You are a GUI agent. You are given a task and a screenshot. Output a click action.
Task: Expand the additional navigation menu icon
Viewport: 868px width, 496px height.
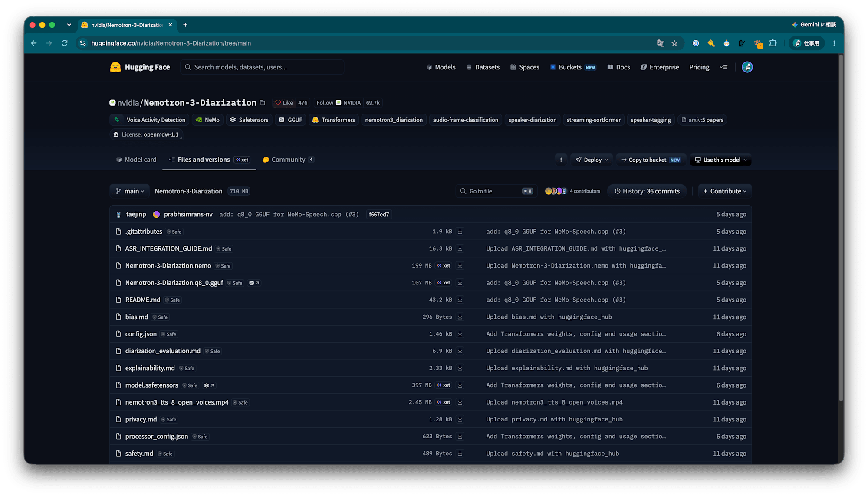(723, 67)
